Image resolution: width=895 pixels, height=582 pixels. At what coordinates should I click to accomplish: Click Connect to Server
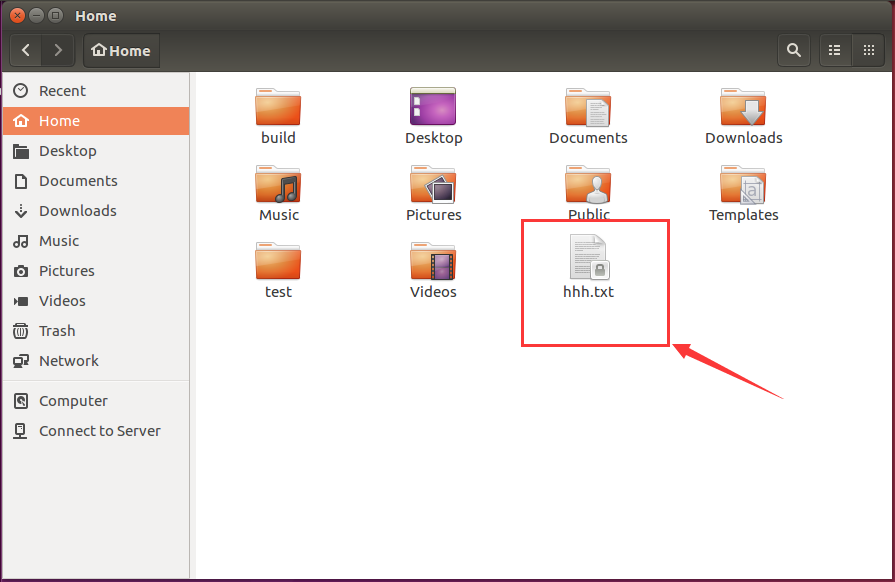coord(99,431)
